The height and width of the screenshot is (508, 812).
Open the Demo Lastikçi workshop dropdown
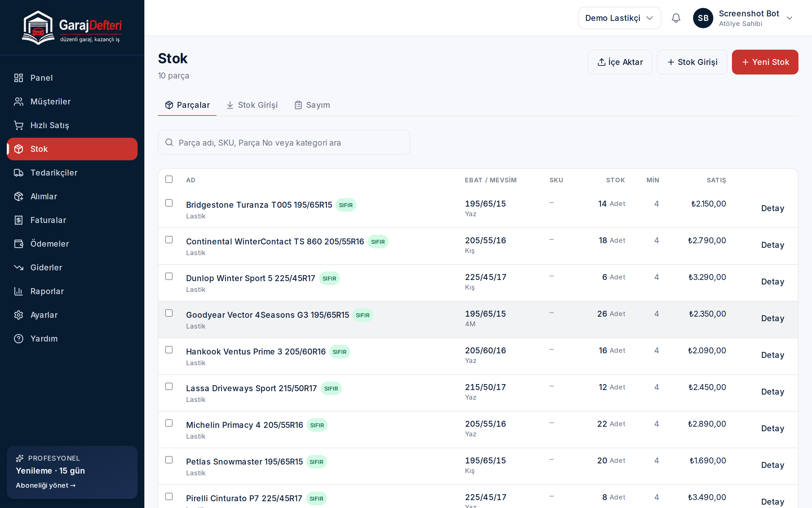tap(619, 18)
